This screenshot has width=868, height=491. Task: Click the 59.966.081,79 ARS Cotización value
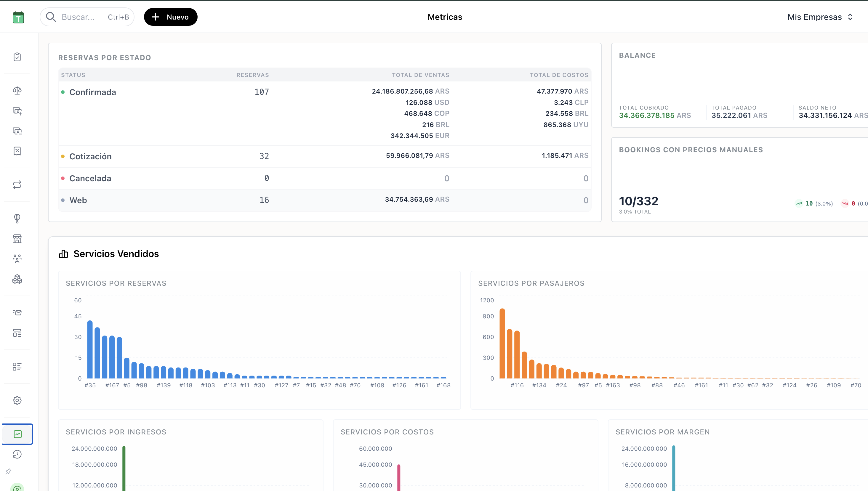418,155
